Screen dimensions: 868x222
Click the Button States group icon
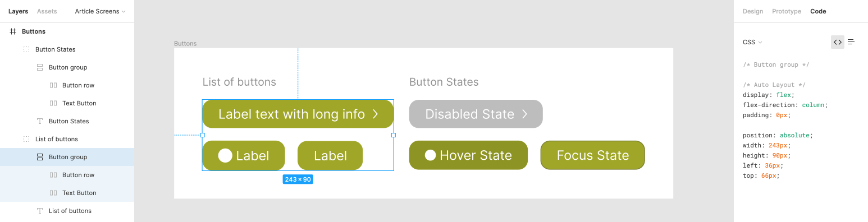coord(26,49)
